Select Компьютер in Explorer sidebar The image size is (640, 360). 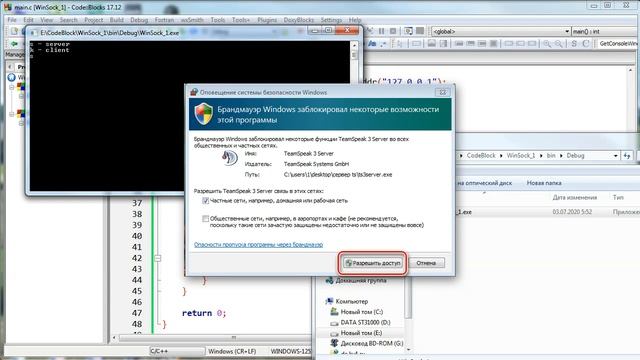[347, 301]
